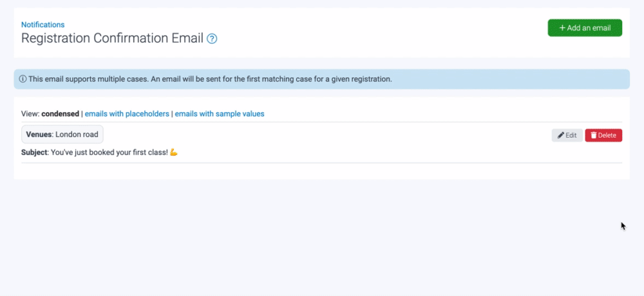Delete the London road email
644x296 pixels.
coord(603,135)
